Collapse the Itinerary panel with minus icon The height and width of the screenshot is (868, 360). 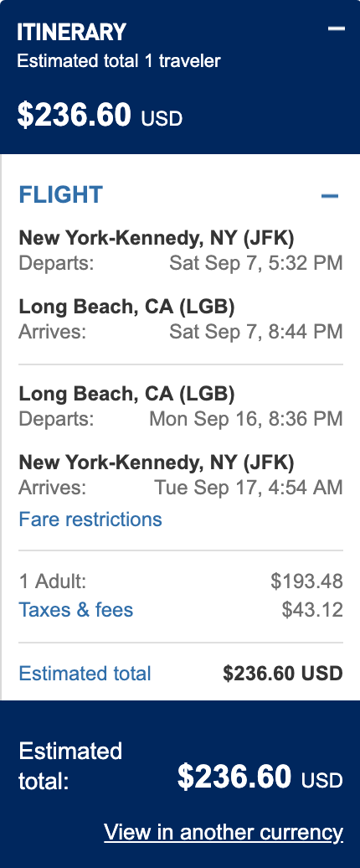[x=337, y=28]
